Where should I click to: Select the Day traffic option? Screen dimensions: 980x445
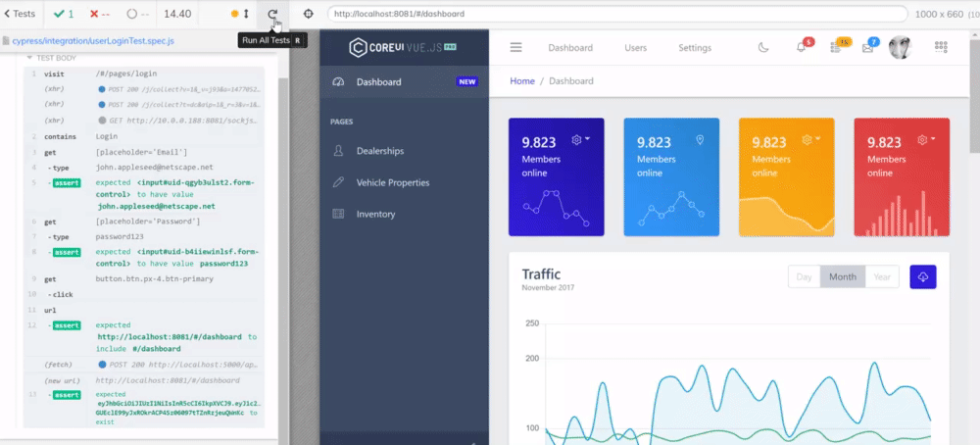pyautogui.click(x=804, y=276)
